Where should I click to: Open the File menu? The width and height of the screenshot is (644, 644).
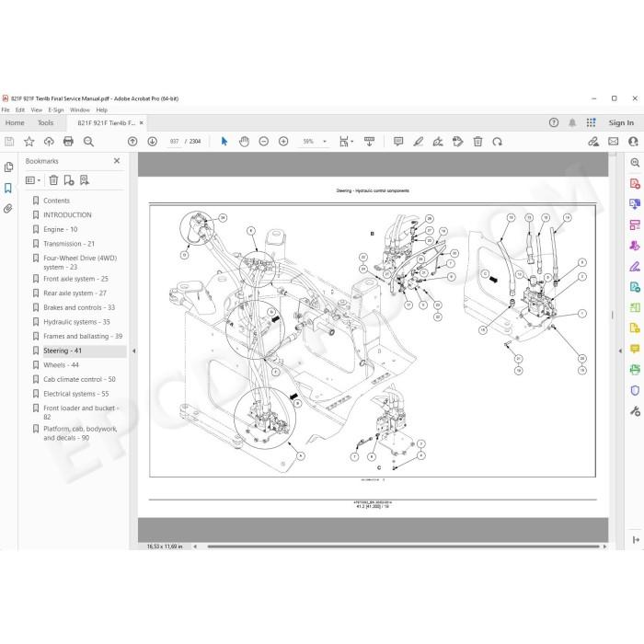click(6, 109)
